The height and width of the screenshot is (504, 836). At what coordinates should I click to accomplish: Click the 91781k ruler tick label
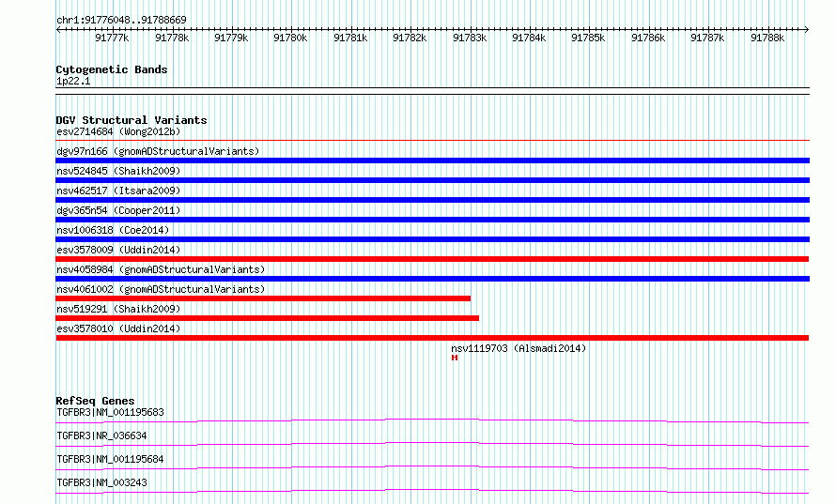point(350,38)
